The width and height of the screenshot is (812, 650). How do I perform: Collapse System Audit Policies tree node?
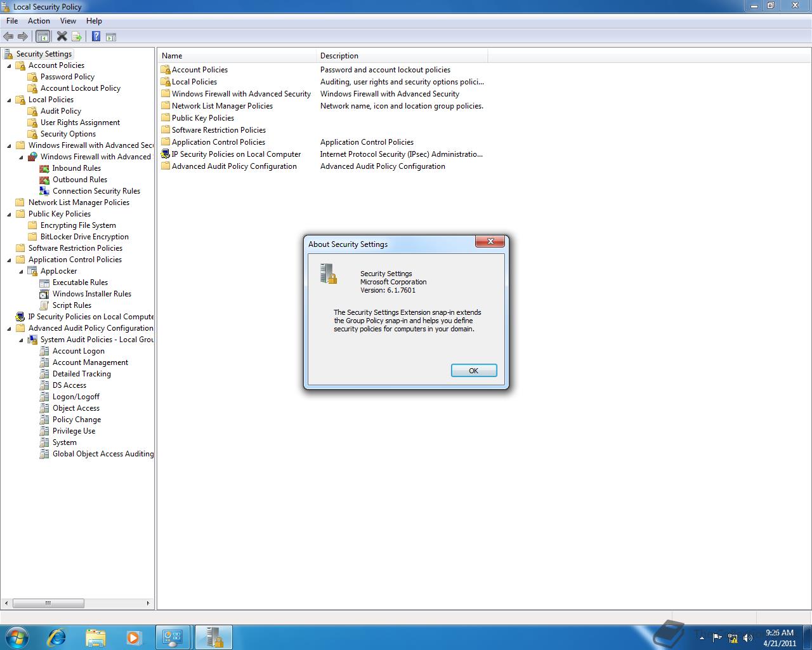point(21,340)
